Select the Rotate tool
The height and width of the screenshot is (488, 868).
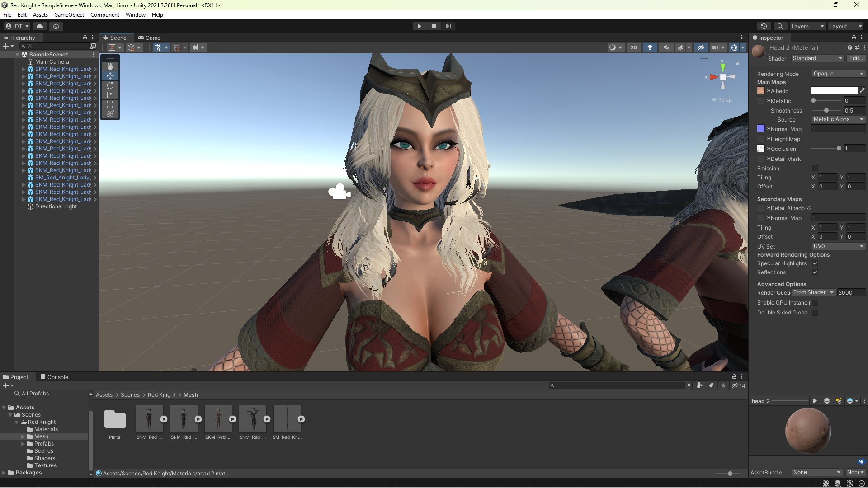(x=110, y=85)
